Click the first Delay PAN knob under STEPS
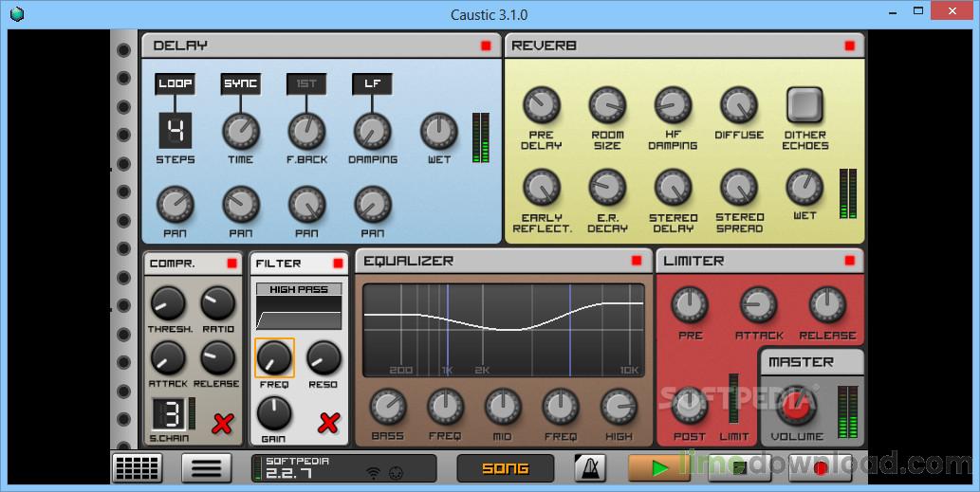Screen dimensions: 980x492 (175, 204)
